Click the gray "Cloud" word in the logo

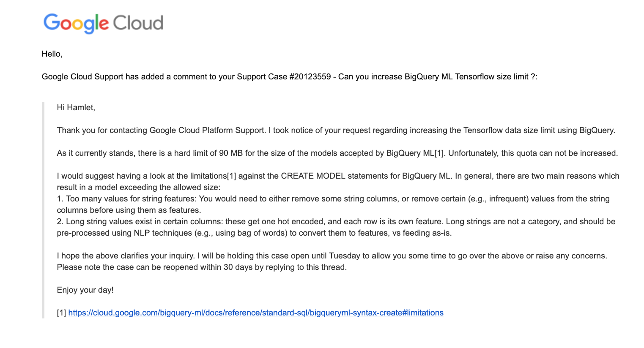click(x=138, y=23)
